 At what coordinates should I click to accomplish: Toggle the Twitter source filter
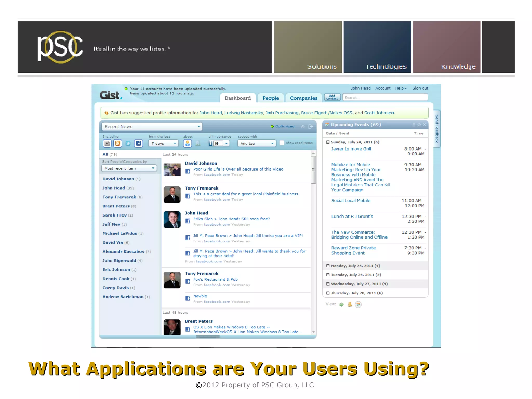click(128, 143)
